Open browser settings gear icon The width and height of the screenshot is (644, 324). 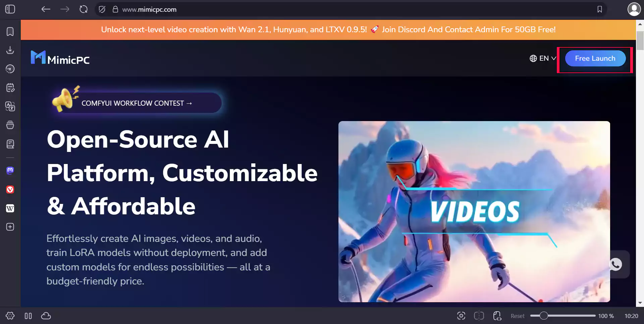10,316
